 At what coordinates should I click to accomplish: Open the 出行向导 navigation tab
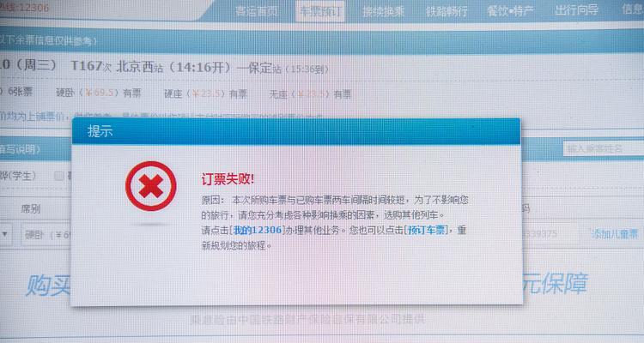[x=576, y=10]
